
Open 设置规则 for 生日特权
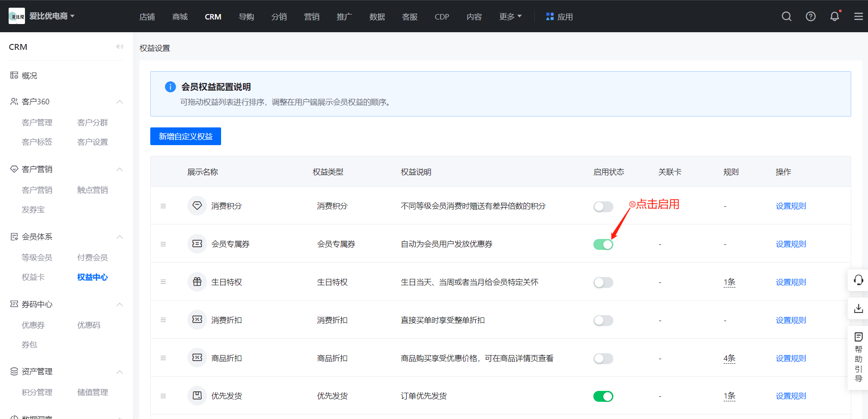(x=791, y=282)
